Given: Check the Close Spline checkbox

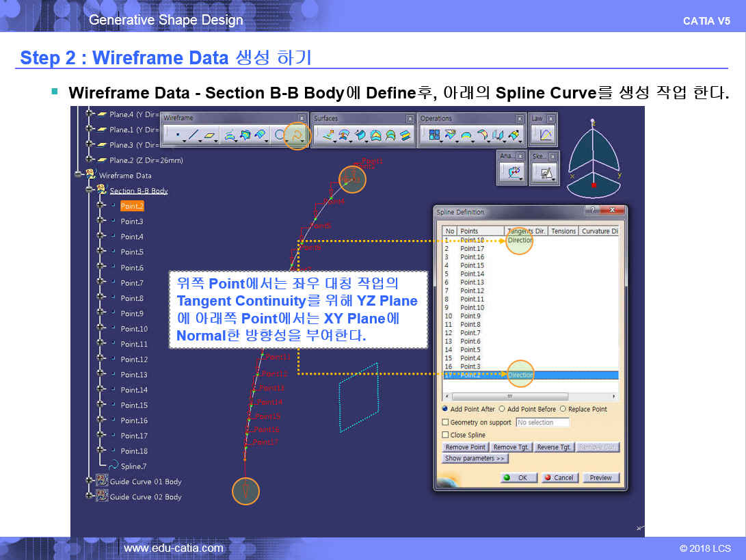Looking at the screenshot, I should [x=446, y=435].
